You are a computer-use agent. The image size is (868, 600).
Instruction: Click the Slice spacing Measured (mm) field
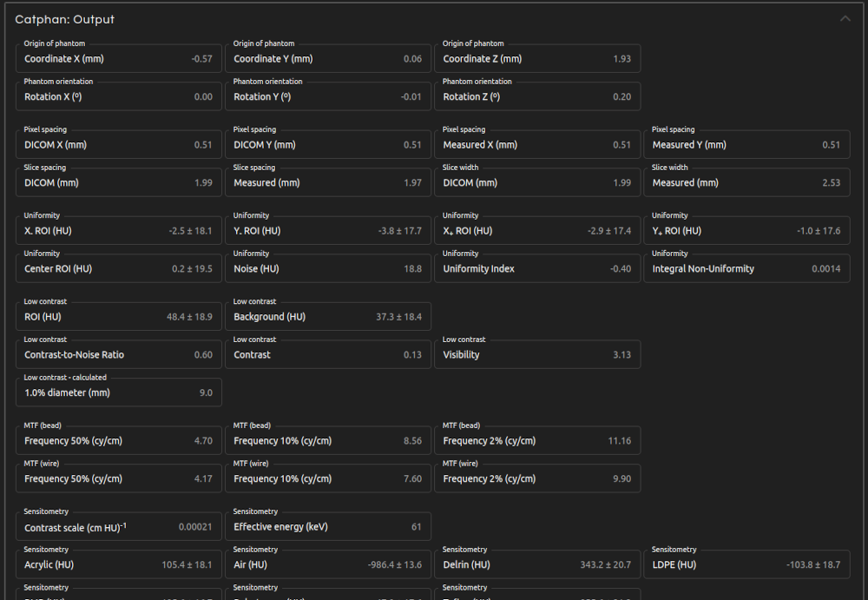click(x=328, y=182)
